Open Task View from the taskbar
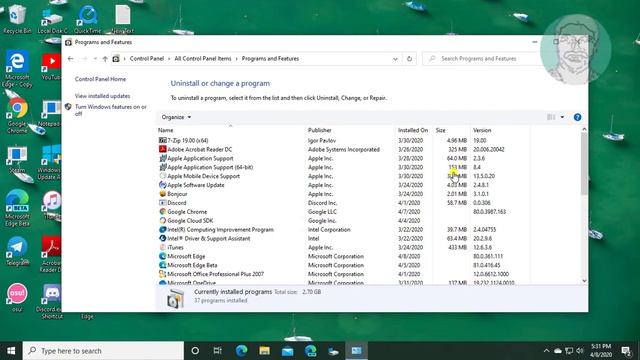The height and width of the screenshot is (360, 640). click(x=218, y=351)
